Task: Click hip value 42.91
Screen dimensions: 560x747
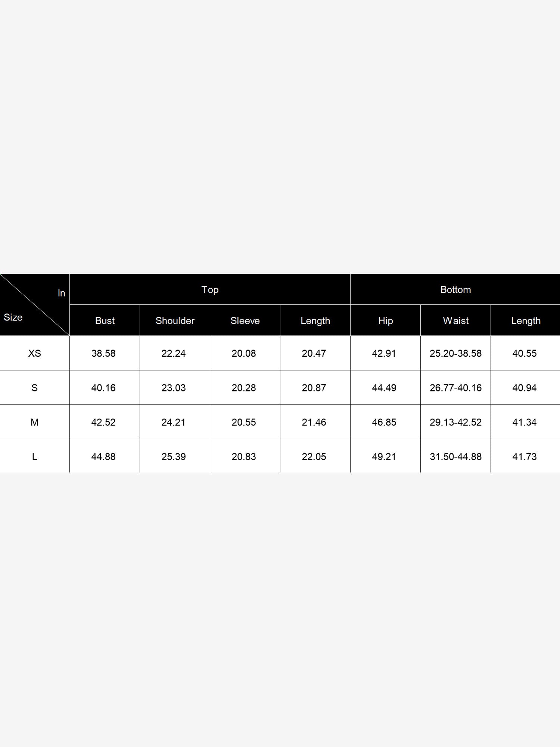Action: [x=384, y=353]
